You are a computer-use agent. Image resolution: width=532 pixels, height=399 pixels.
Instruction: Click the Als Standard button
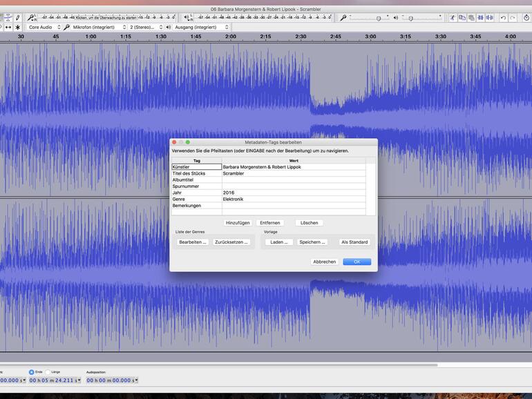[354, 242]
